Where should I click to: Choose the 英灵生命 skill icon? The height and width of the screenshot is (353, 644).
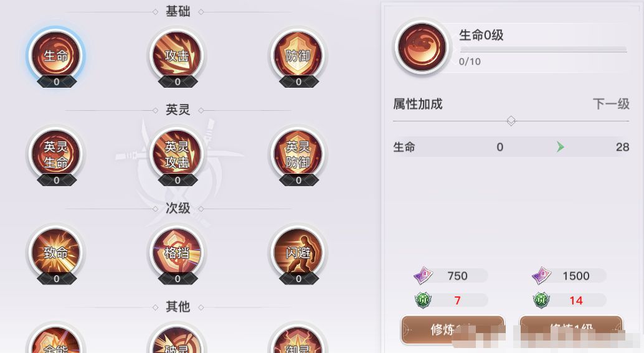[x=56, y=154]
